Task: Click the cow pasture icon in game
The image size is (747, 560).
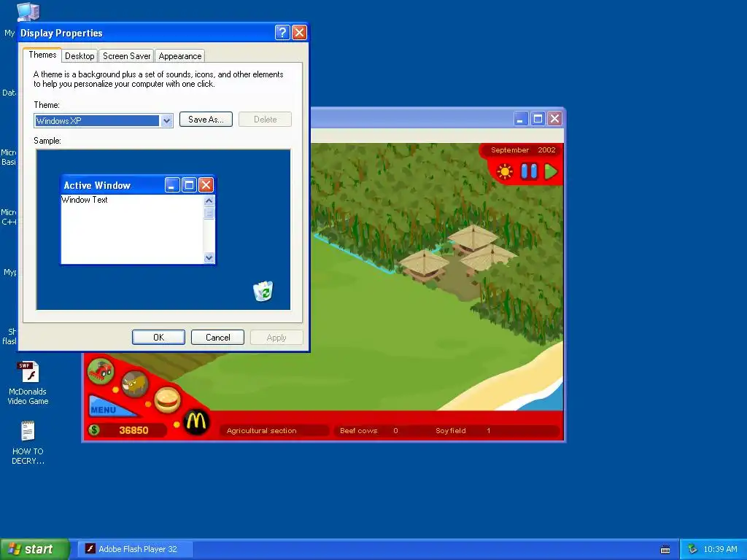Action: (x=135, y=384)
